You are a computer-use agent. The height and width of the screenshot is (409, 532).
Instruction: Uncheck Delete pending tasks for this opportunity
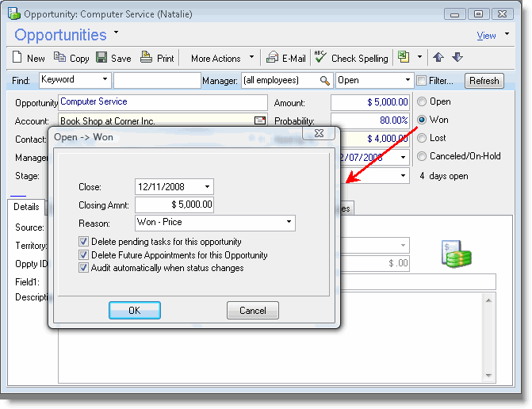[84, 242]
